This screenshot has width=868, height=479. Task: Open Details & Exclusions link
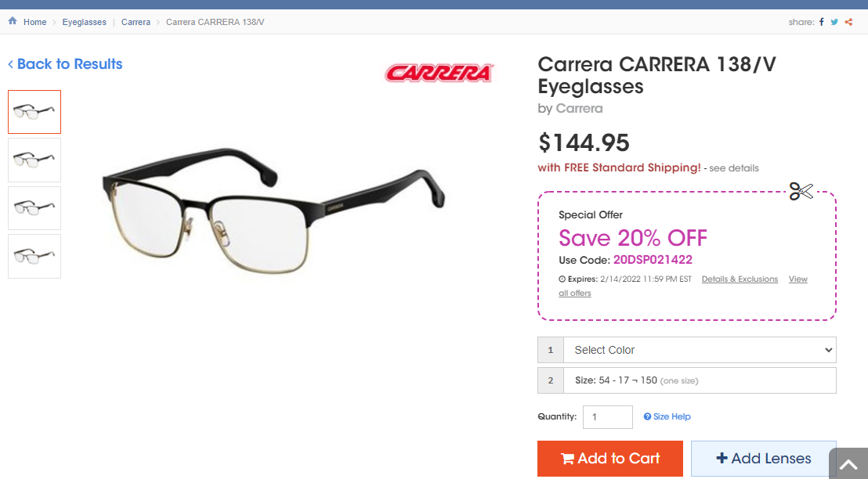click(x=740, y=279)
